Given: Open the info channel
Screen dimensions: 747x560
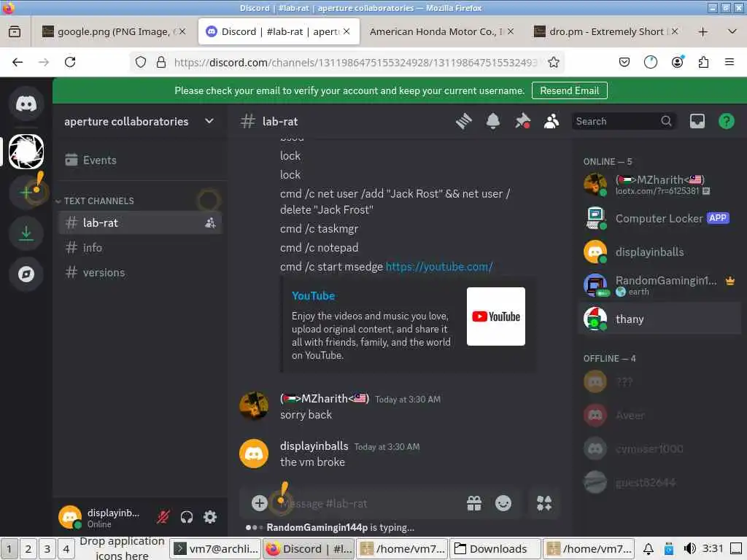Looking at the screenshot, I should [x=141, y=248].
